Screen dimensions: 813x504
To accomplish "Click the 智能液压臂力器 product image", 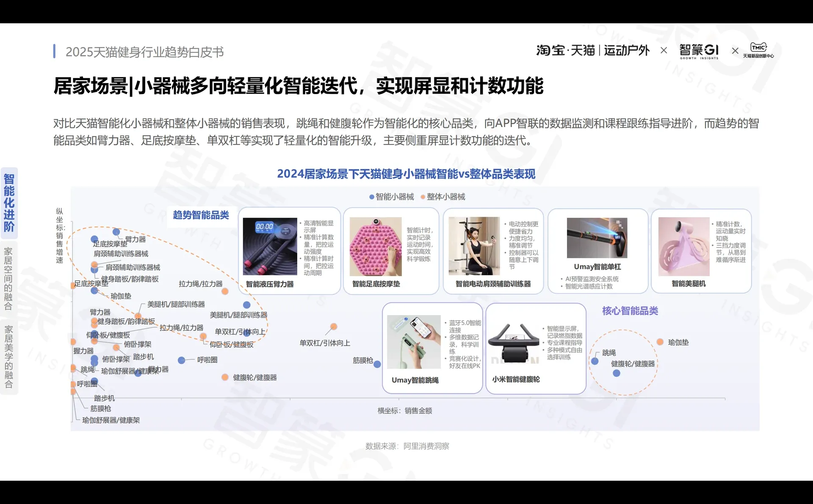I will 270,246.
